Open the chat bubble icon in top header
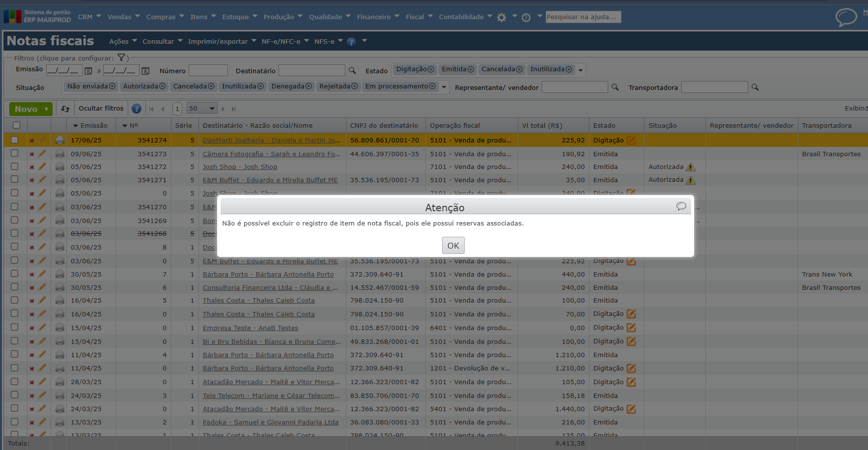Image resolution: width=868 pixels, height=450 pixels. coord(846,17)
